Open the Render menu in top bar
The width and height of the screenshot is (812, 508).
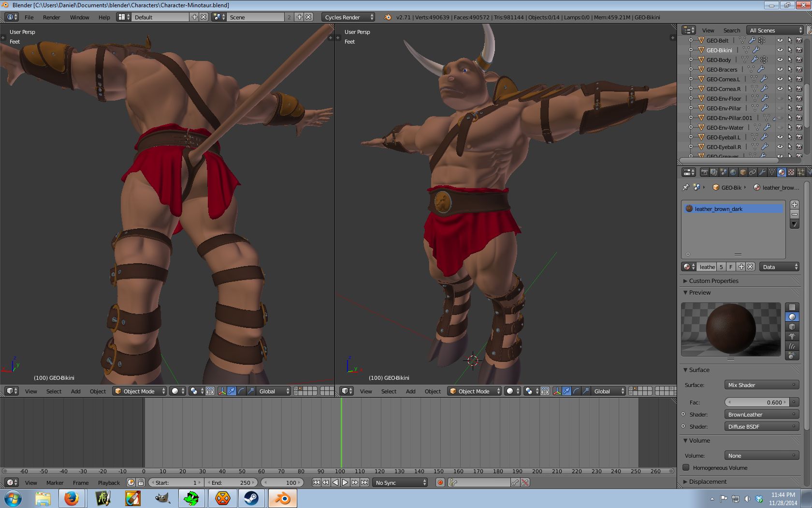[51, 17]
